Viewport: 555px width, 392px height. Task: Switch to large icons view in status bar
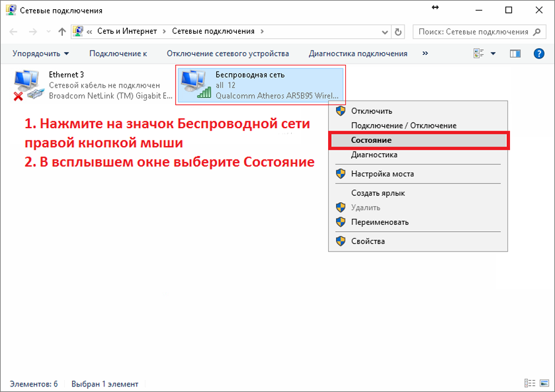click(545, 383)
